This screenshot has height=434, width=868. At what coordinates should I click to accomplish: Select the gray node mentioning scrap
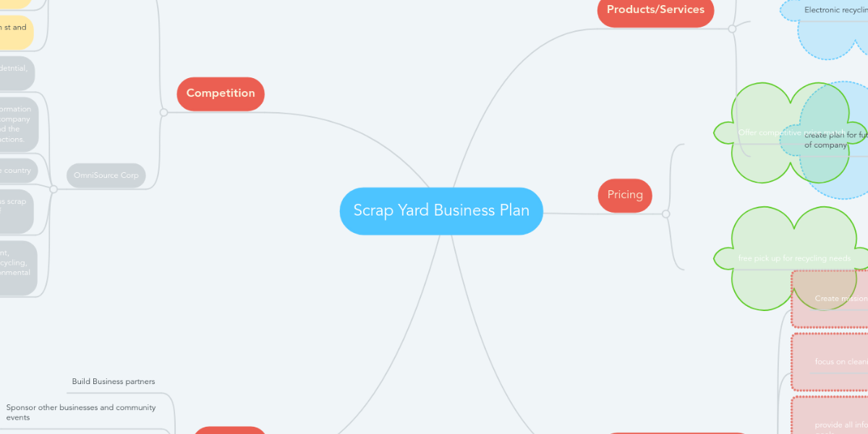(x=17, y=212)
